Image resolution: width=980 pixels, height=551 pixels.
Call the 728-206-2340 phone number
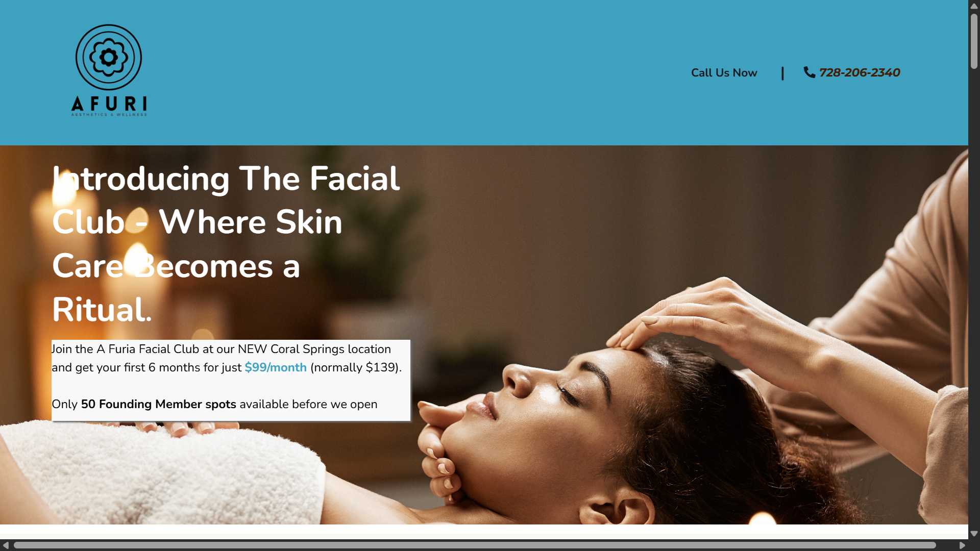tap(860, 72)
